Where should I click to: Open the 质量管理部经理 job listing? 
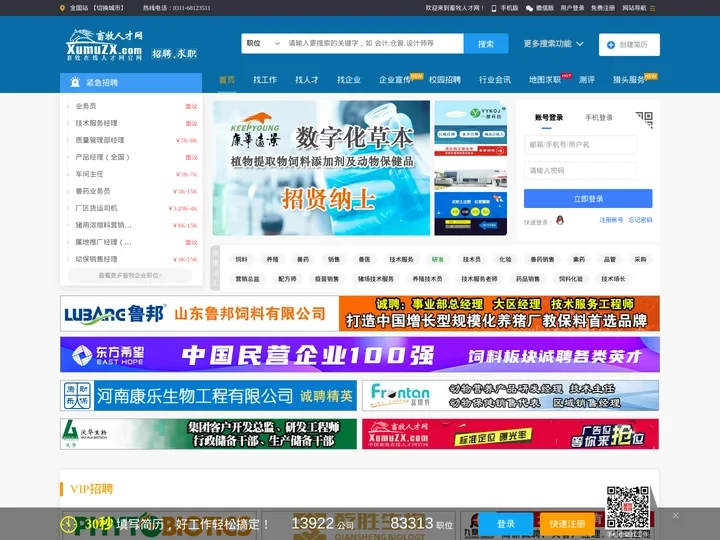tap(100, 140)
